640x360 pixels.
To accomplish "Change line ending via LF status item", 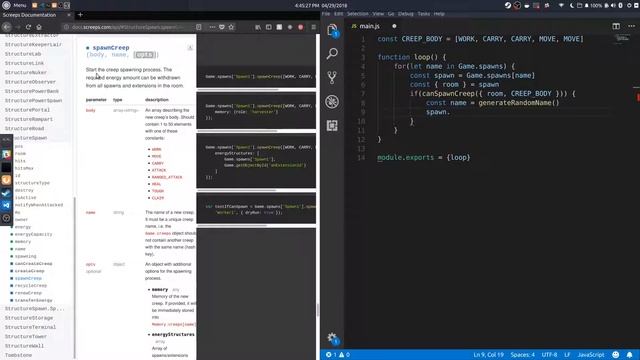I will [567, 355].
